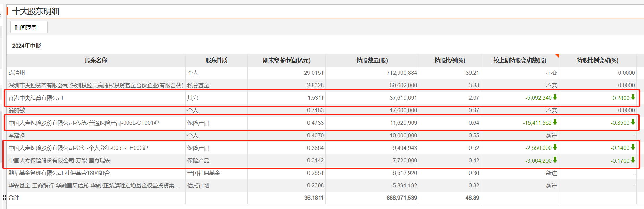
Task: Click green down arrow next to -0.2800
Action: coord(633,97)
